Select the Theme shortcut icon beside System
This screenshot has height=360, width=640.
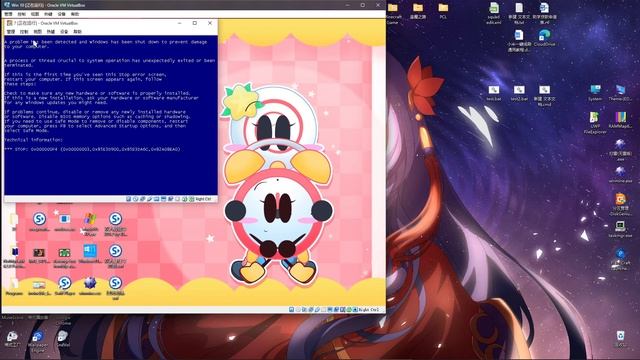(620, 91)
